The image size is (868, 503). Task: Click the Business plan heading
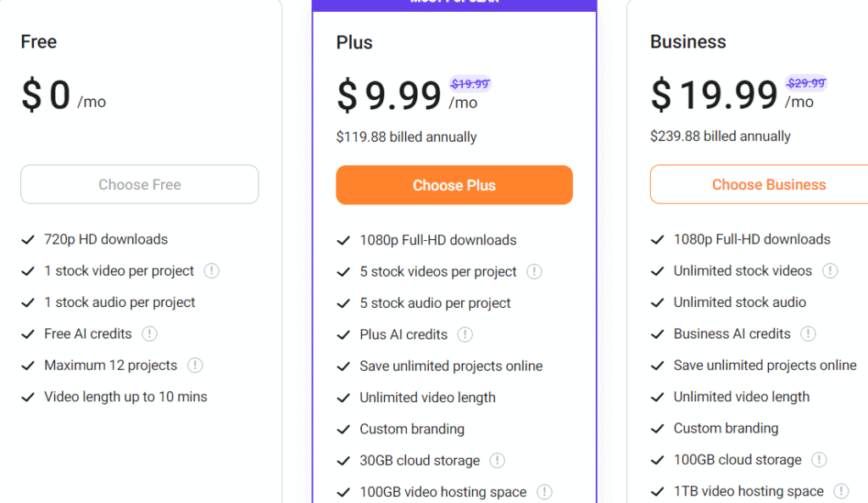click(x=687, y=42)
